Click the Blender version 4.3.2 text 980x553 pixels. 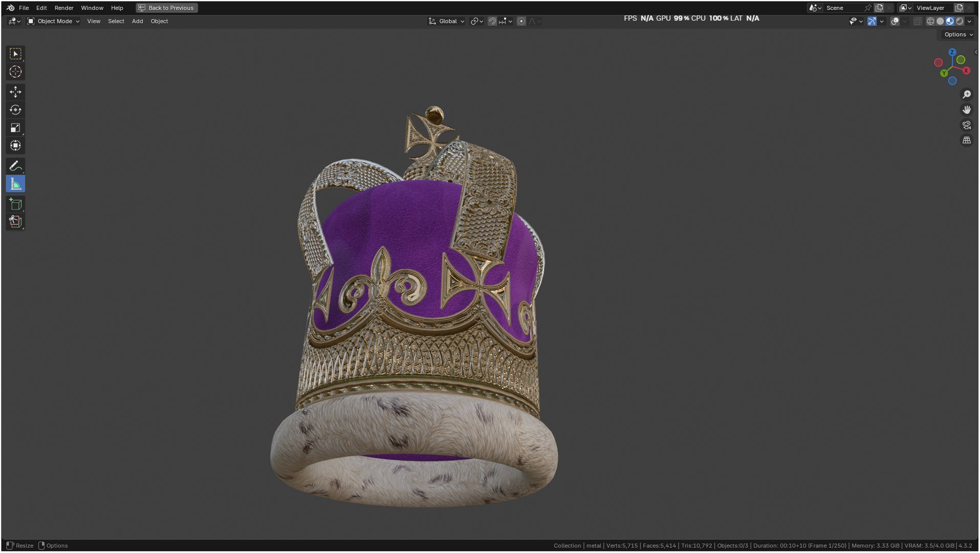click(965, 546)
